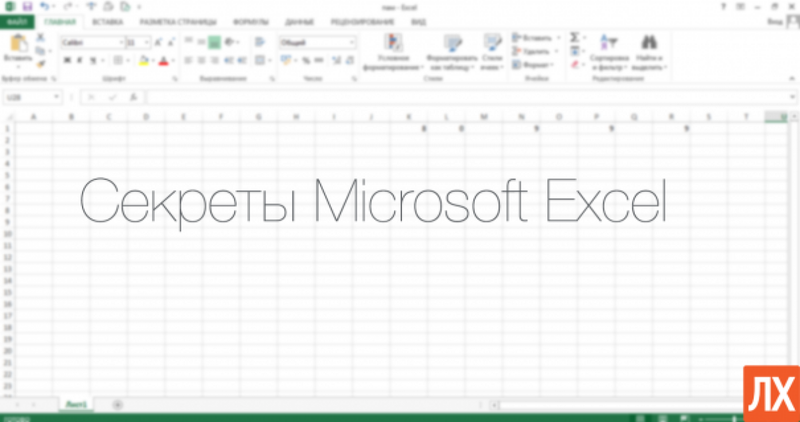Screen dimensions: 800x422
Task: Redo the last undone action
Action: point(70,7)
